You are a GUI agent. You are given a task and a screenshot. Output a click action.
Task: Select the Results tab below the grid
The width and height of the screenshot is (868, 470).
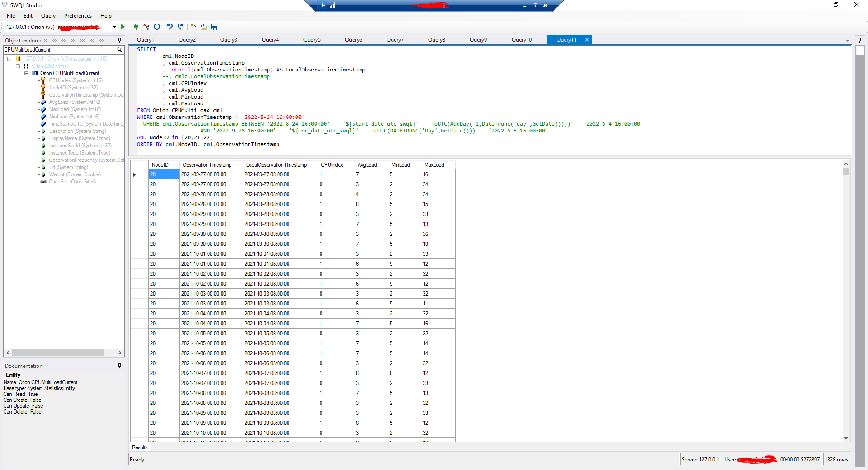coord(140,447)
